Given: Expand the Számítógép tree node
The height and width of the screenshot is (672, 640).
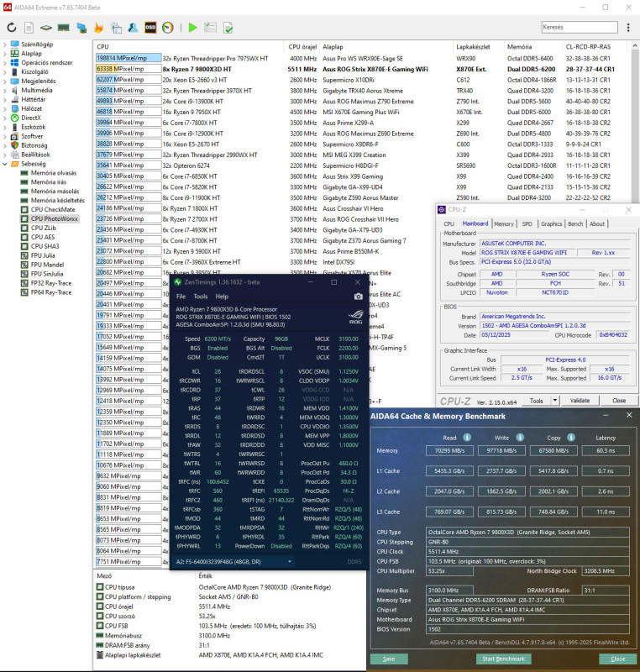Looking at the screenshot, I should click(x=5, y=45).
